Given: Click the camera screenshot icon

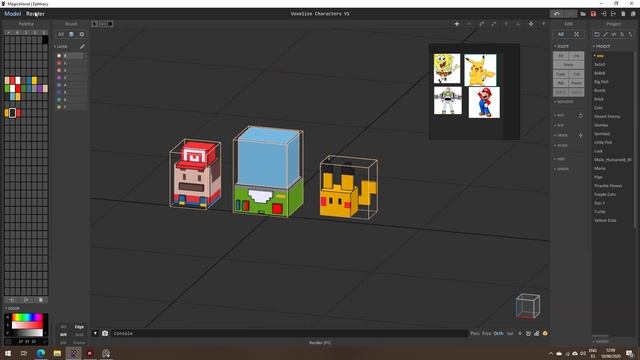Looking at the screenshot, I should tap(105, 333).
